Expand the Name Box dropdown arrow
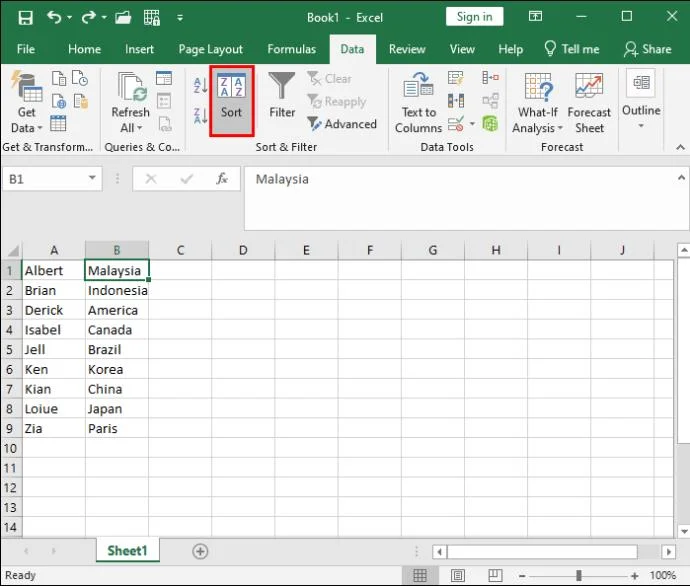The height and width of the screenshot is (586, 690). (93, 179)
